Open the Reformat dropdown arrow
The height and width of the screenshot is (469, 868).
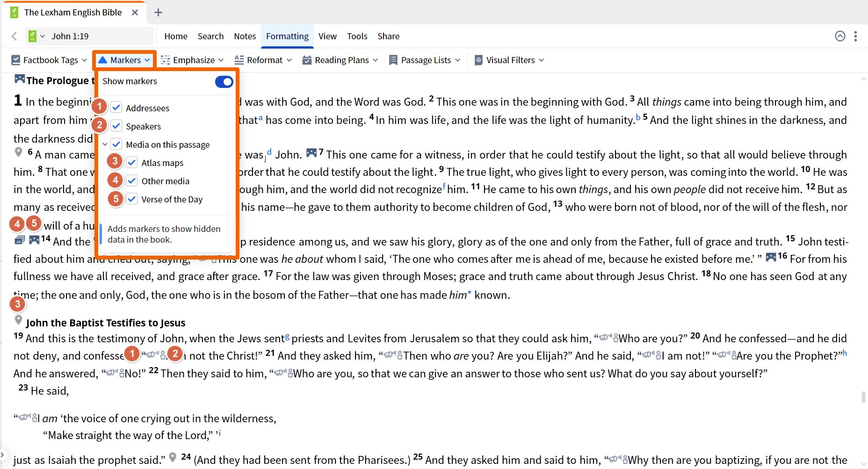[x=289, y=60]
